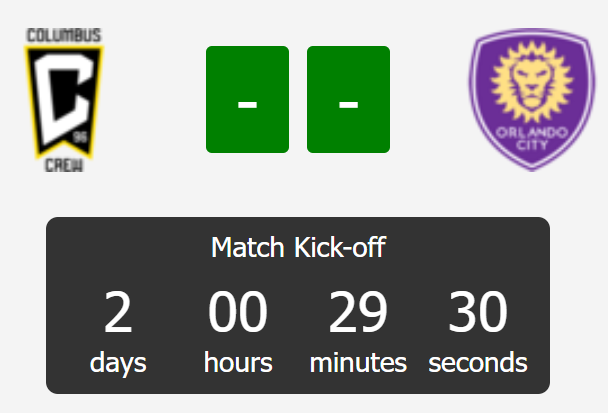Click the seconds countdown value 30
The width and height of the screenshot is (608, 413).
478,312
